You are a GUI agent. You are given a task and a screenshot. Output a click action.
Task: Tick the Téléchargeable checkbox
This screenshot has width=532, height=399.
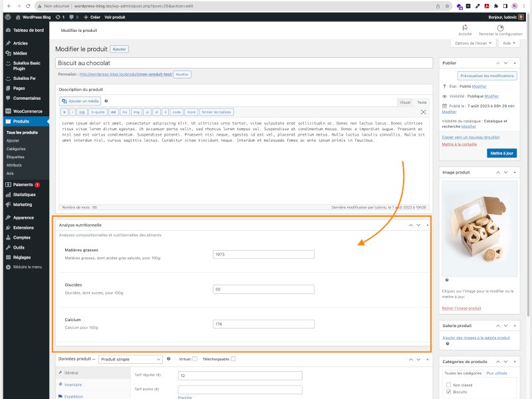click(x=231, y=359)
